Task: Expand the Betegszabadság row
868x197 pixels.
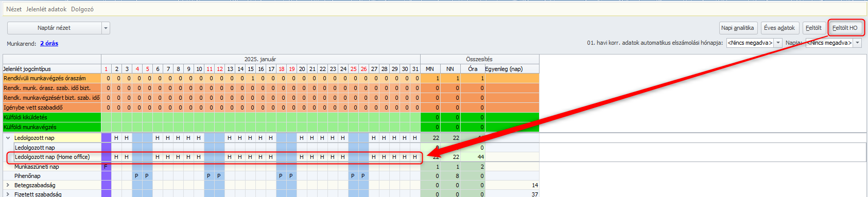Action: (8, 185)
